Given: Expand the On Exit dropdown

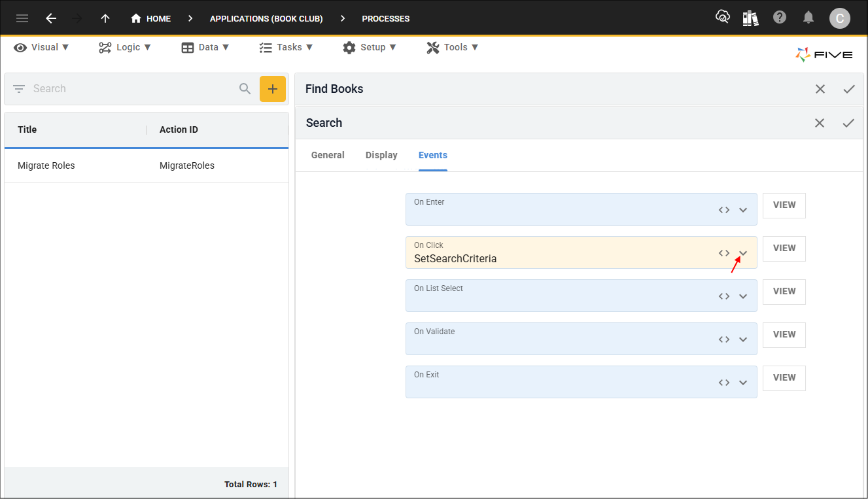Looking at the screenshot, I should tap(743, 383).
